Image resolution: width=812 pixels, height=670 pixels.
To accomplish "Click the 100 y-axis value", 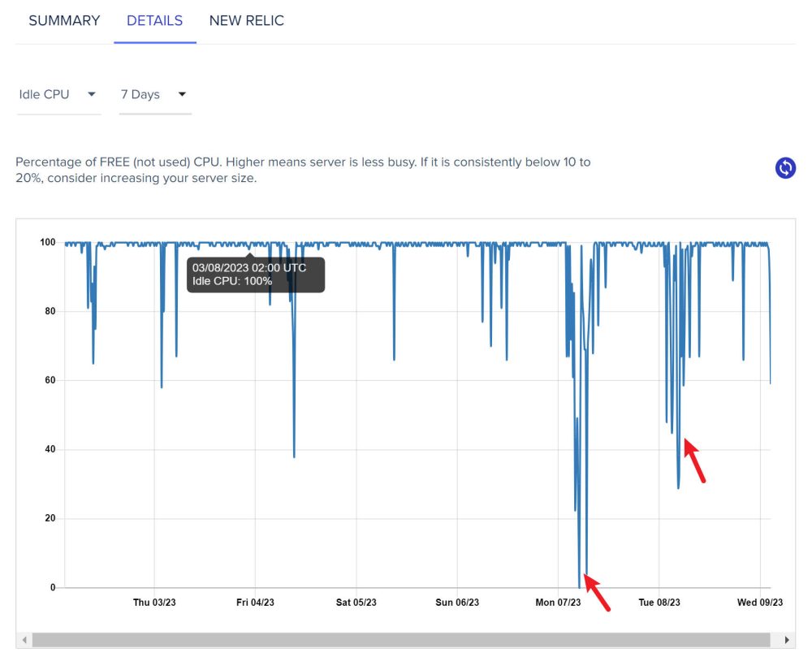I will tap(48, 242).
